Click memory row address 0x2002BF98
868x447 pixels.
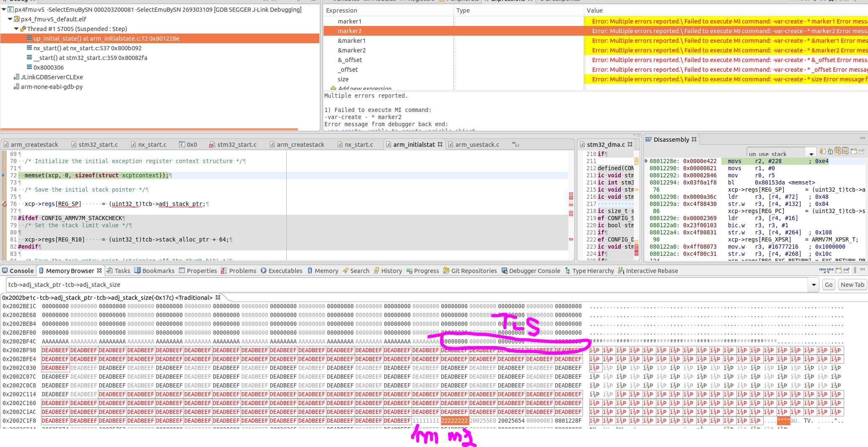tap(20, 351)
